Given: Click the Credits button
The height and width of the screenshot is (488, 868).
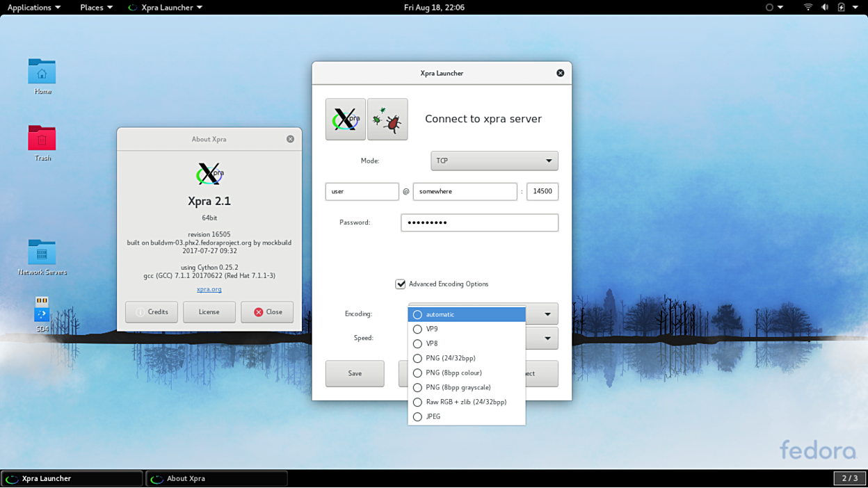Looking at the screenshot, I should (152, 312).
